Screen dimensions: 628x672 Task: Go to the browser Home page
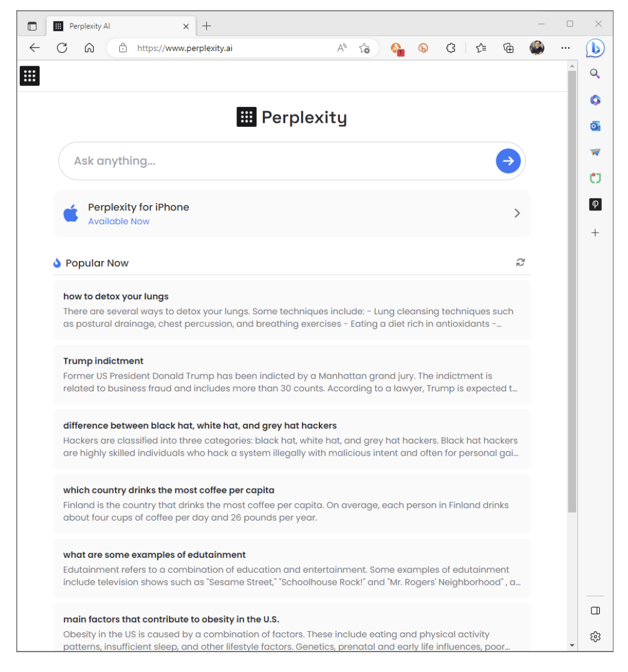tap(89, 48)
